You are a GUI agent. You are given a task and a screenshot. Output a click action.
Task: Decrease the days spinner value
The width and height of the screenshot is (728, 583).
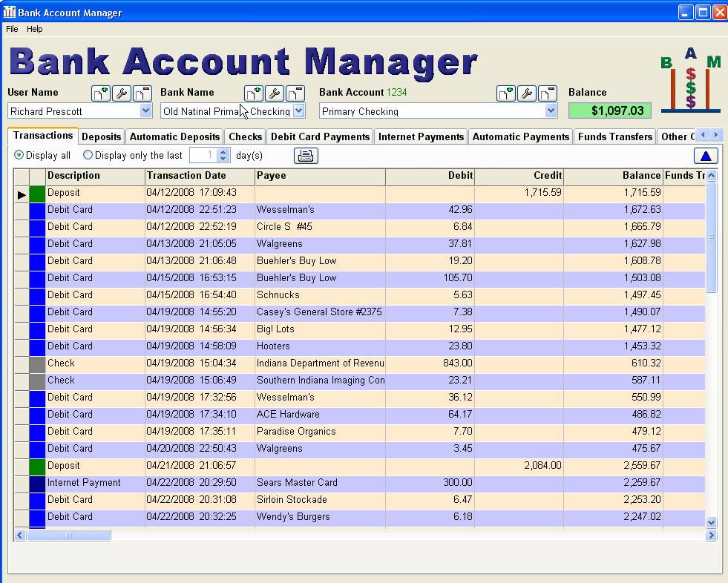pos(223,159)
